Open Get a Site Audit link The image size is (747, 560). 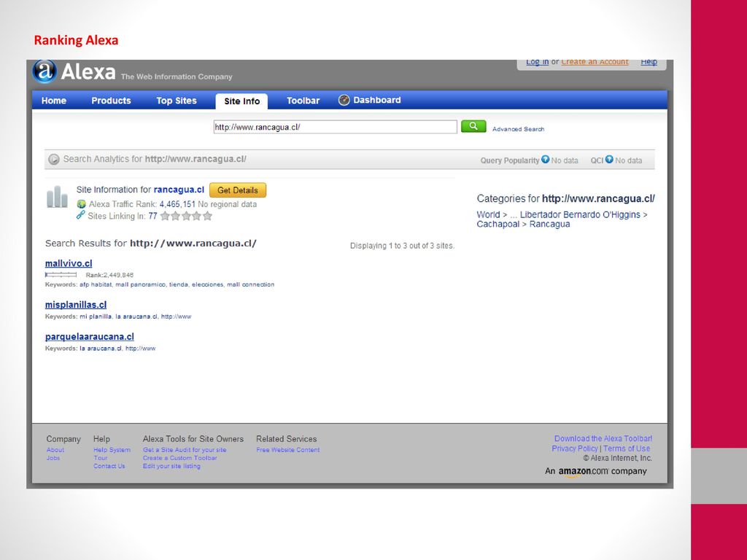[x=185, y=450]
